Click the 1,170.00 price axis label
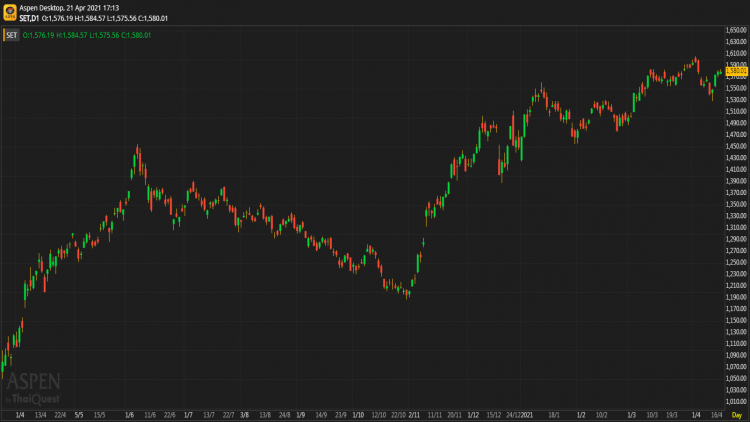 click(736, 309)
